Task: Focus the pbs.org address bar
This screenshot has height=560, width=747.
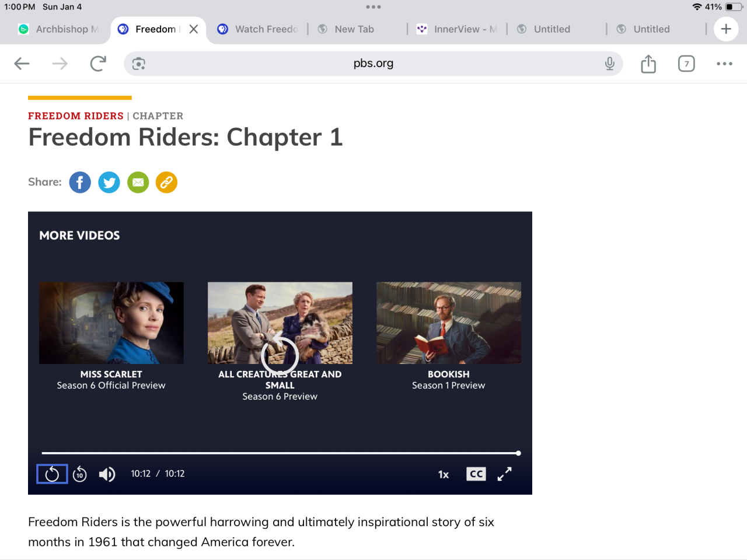Action: [373, 64]
